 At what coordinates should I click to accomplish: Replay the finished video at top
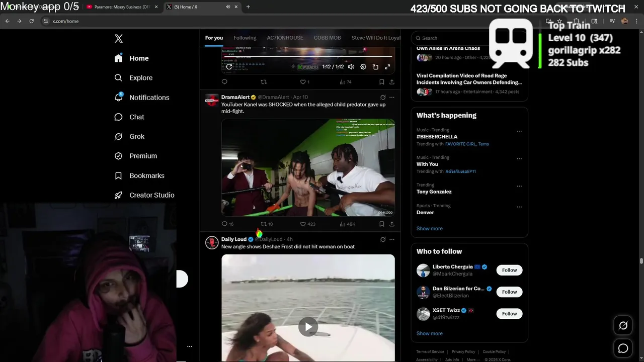tap(229, 67)
